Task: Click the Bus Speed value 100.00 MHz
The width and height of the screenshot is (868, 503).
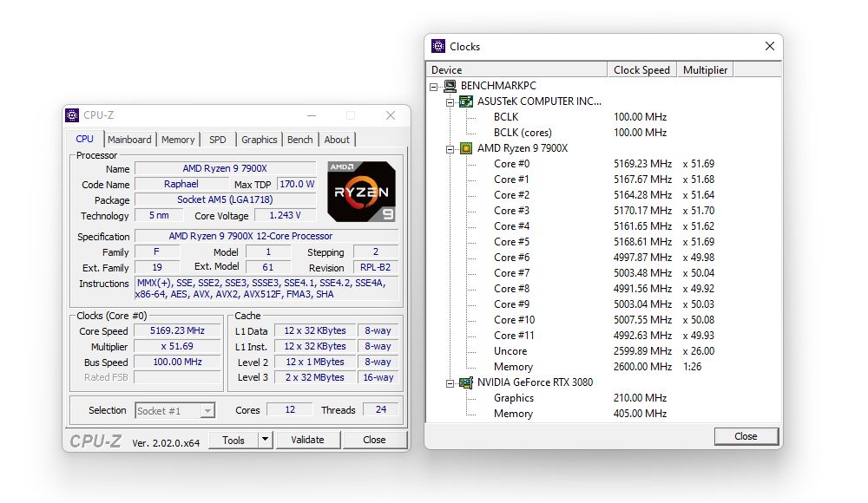Action: point(178,362)
